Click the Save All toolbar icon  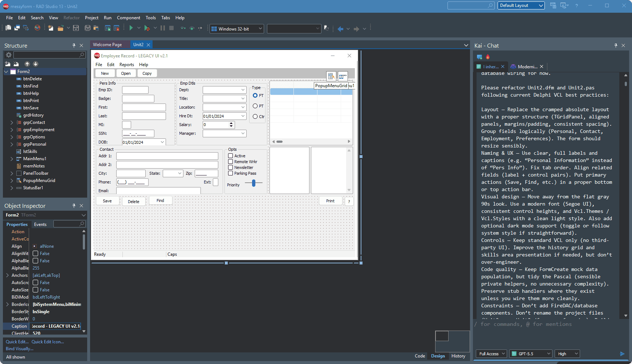click(x=88, y=28)
